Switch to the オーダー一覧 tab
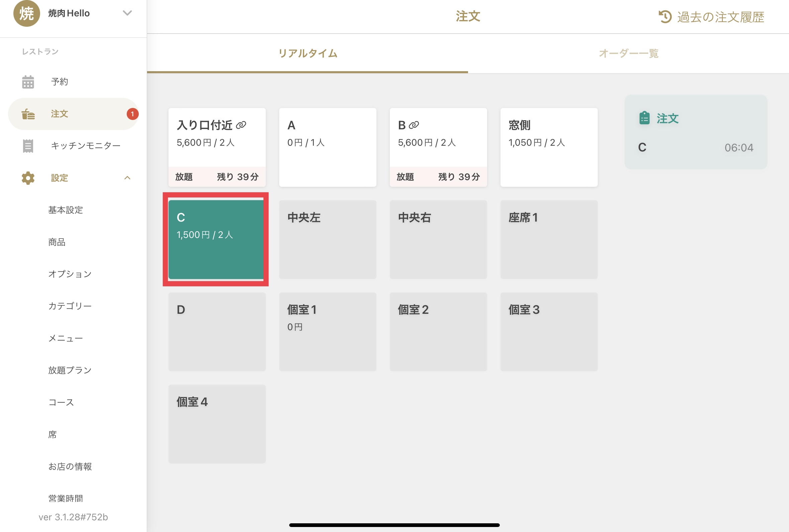 click(628, 53)
